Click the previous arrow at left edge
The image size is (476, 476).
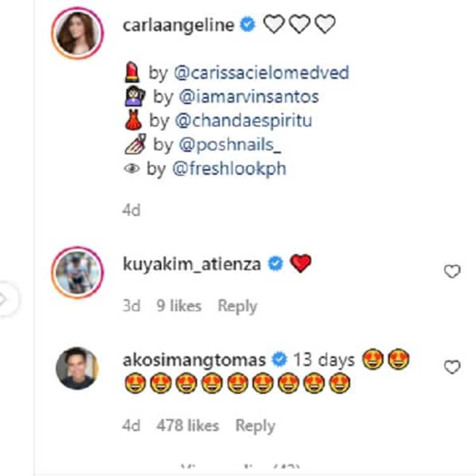click(x=5, y=300)
